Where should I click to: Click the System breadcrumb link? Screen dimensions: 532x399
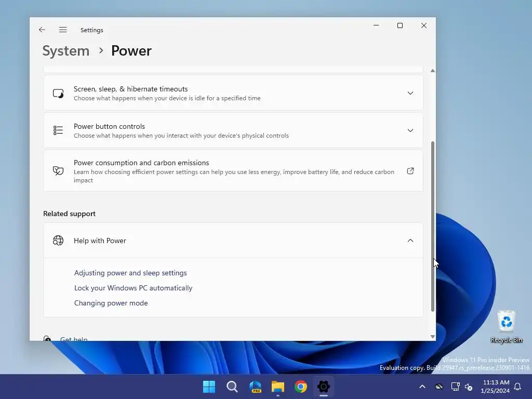(x=66, y=51)
